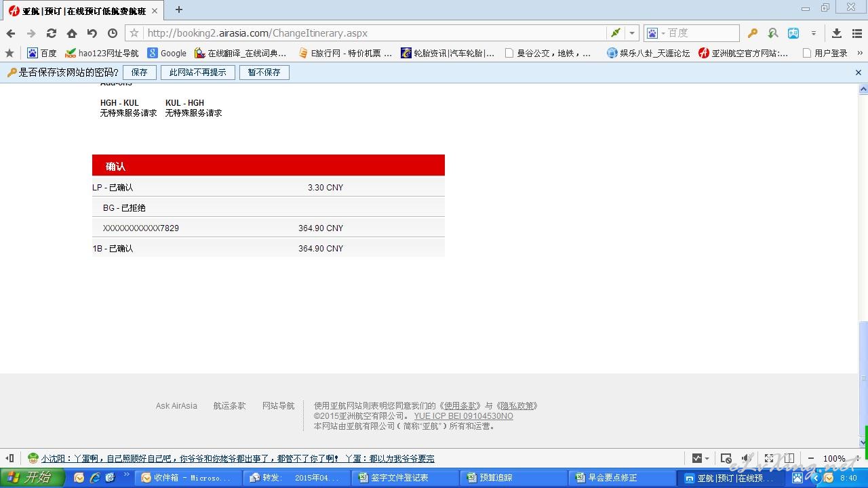Switch to the 转发 2015年04 taskbar window
The width and height of the screenshot is (868, 488).
point(295,478)
